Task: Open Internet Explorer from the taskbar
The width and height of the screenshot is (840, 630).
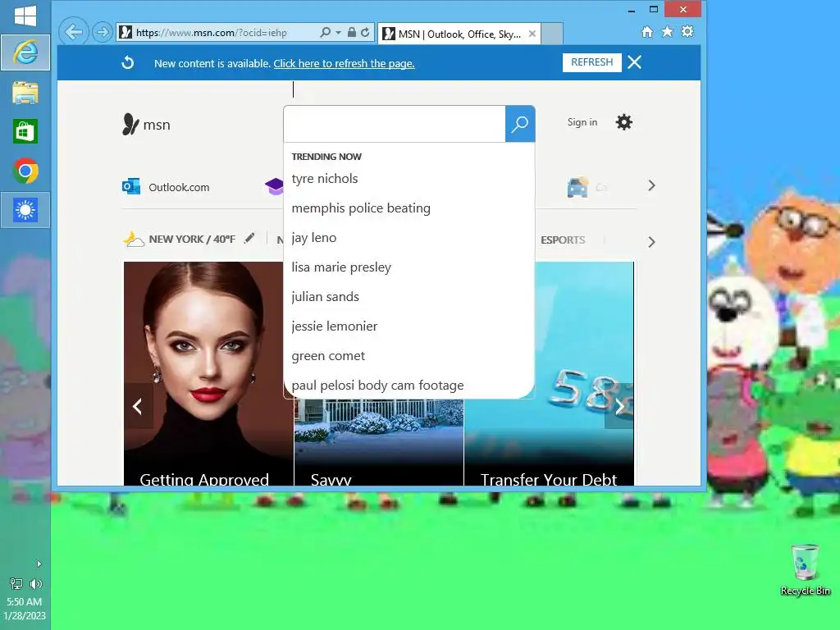Action: 25,52
